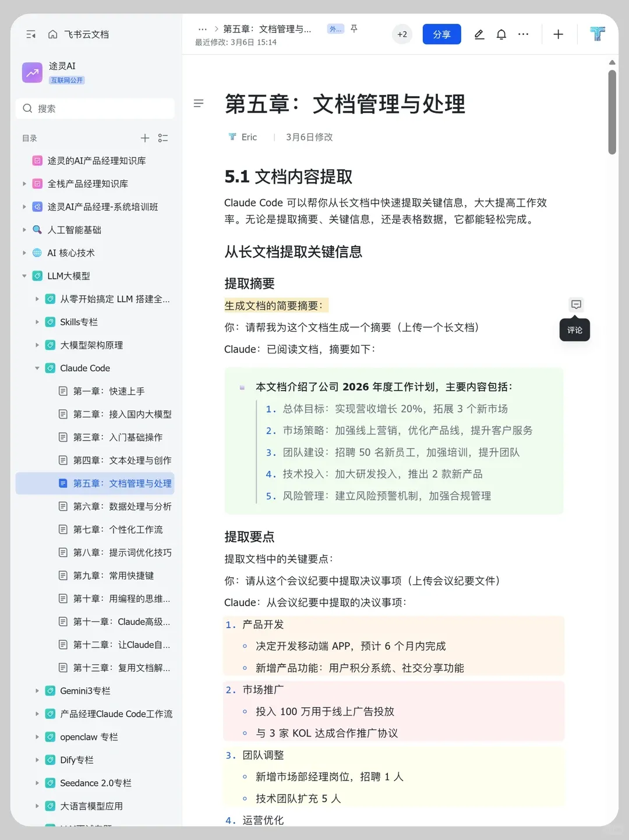Image resolution: width=629 pixels, height=840 pixels.
Task: Click the vertical scrollbar thumb
Action: (612, 112)
